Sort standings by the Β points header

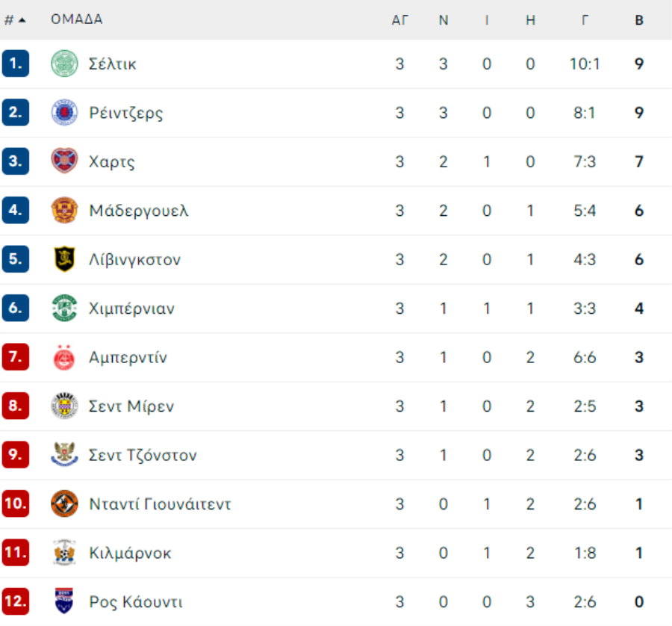coord(639,19)
